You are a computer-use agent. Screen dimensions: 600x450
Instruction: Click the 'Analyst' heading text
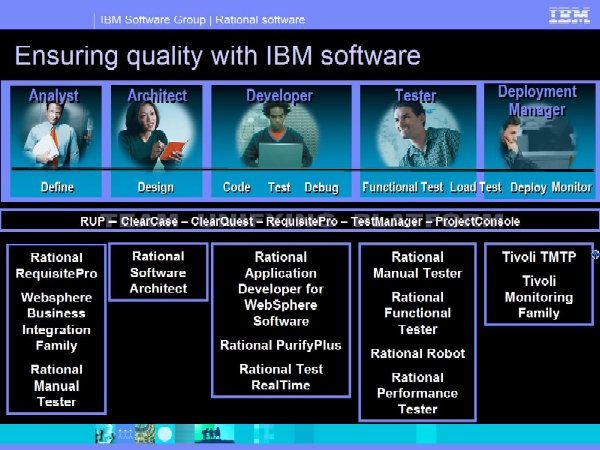(x=54, y=96)
